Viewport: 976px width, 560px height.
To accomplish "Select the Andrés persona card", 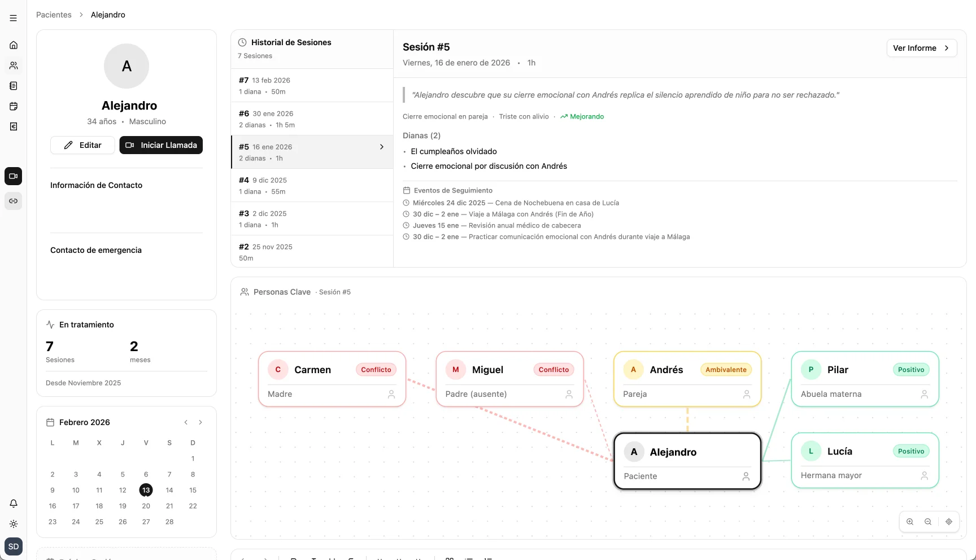I will pyautogui.click(x=687, y=379).
